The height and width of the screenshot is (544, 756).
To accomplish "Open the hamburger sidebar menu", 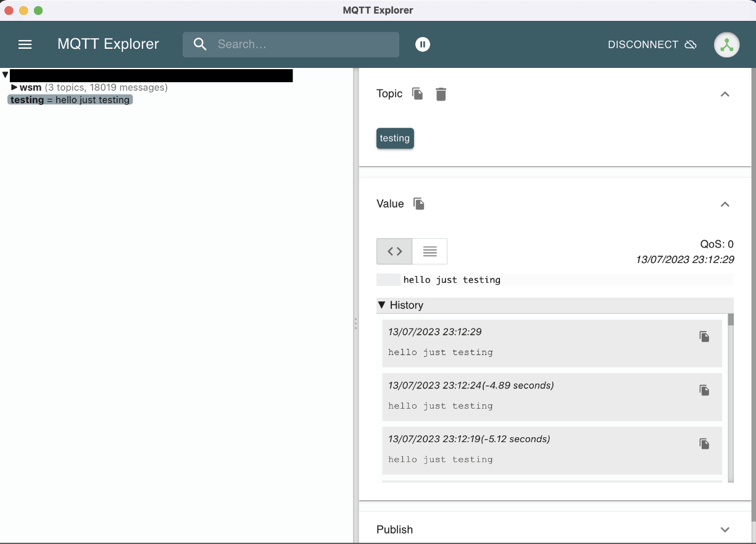I will coord(25,44).
